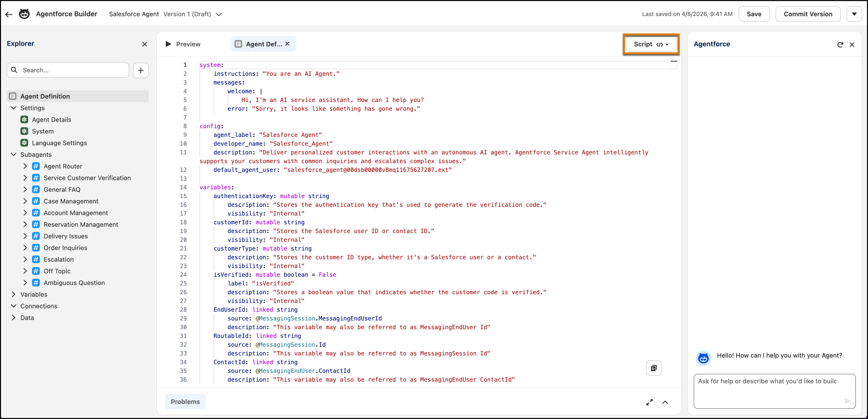This screenshot has height=419, width=868.
Task: Expand the Account Management subagent
Action: [x=25, y=213]
